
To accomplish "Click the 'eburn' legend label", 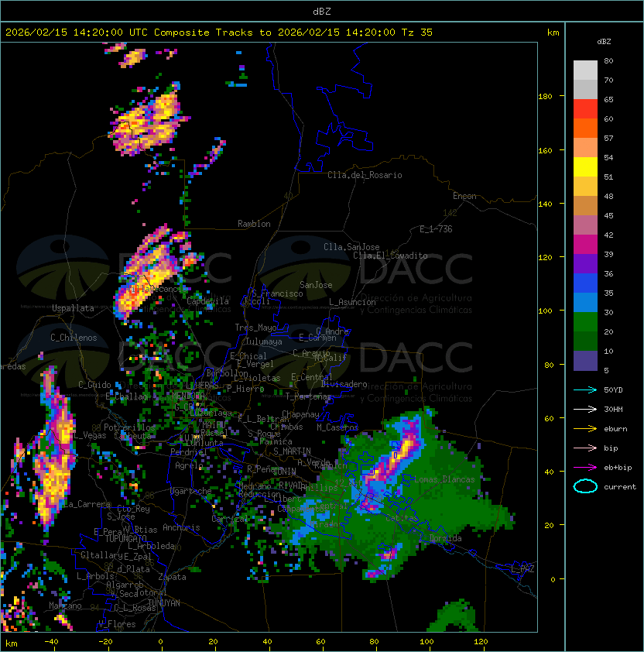I will point(615,429).
